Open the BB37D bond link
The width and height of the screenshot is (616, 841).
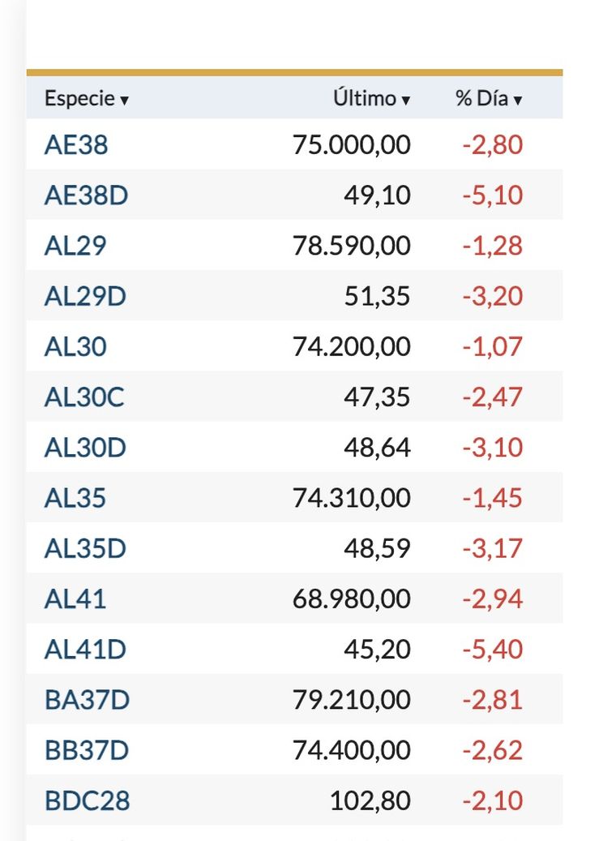[87, 750]
